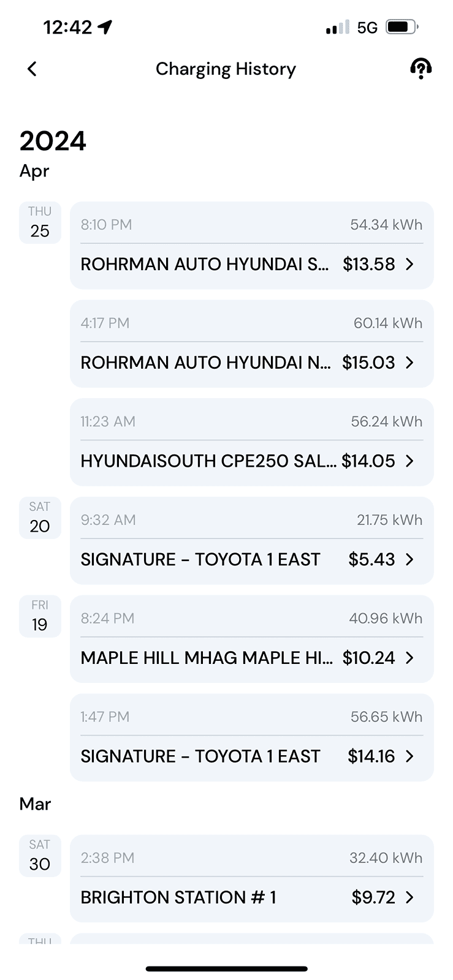
Task: Tap chevron next to $5.43 charge
Action: pyautogui.click(x=410, y=560)
